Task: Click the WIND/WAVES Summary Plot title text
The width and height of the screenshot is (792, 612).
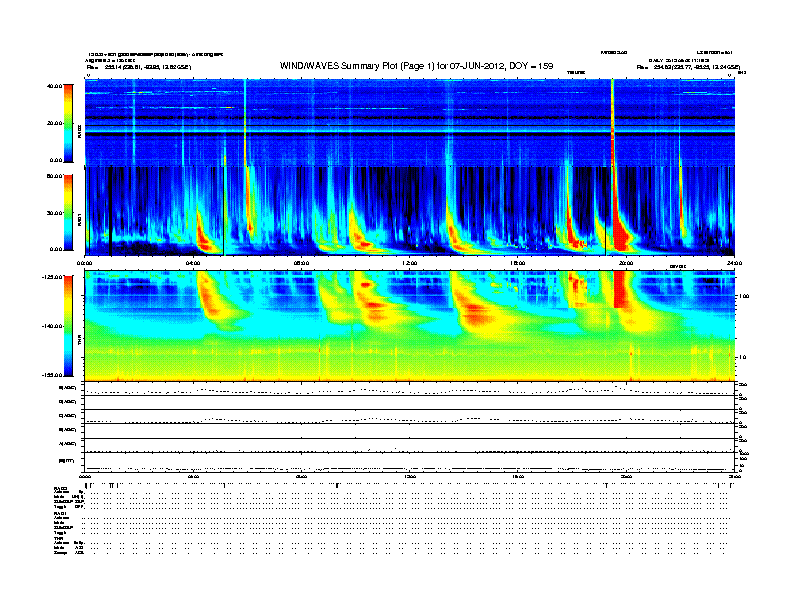Action: point(416,66)
